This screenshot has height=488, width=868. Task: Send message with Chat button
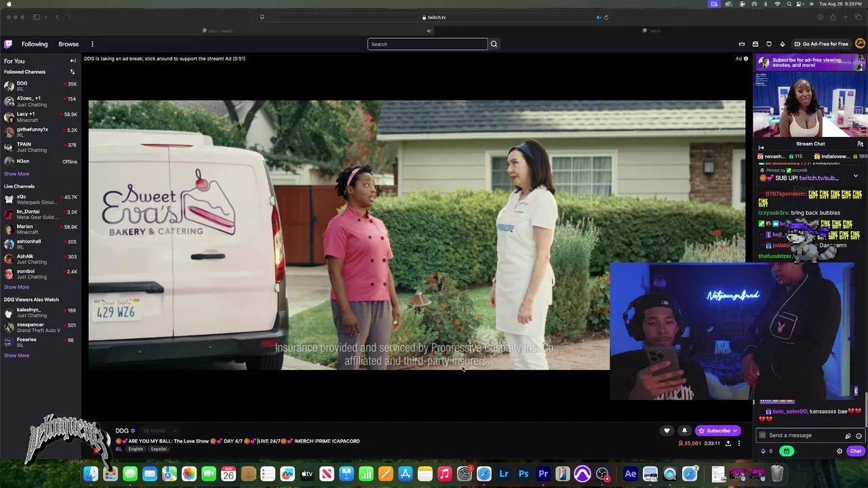pos(856,451)
